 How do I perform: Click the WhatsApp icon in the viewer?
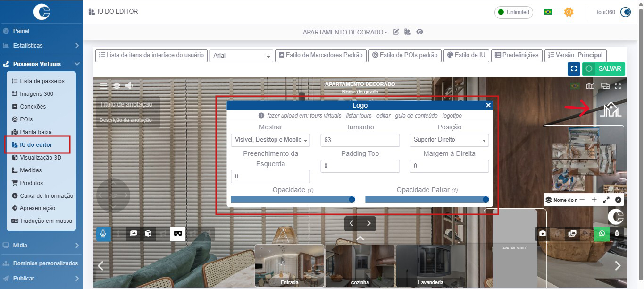click(602, 234)
